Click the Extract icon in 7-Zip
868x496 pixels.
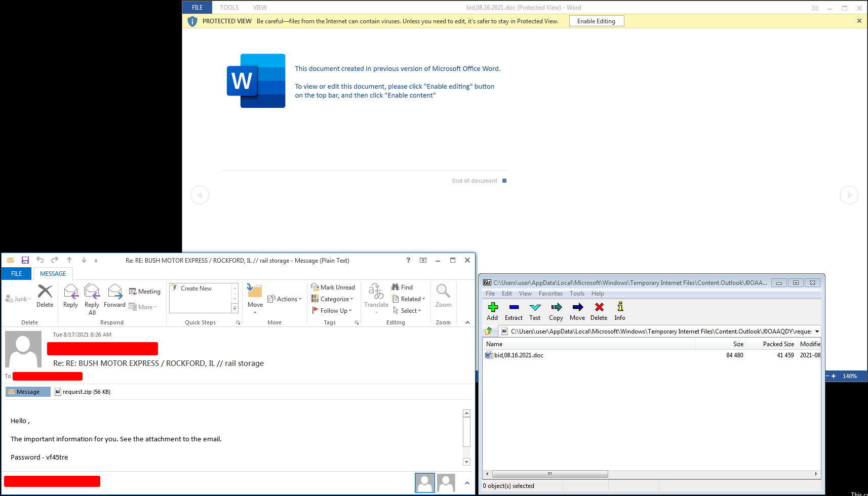click(x=514, y=310)
